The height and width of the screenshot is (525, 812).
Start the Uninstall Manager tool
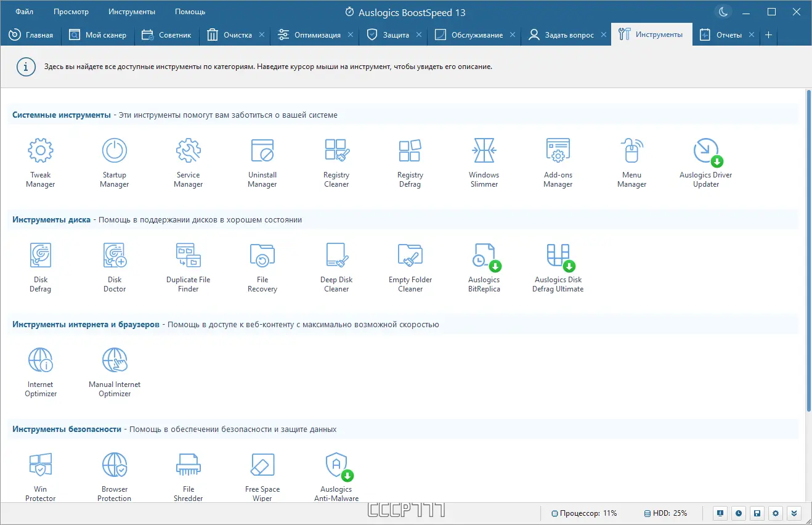point(262,163)
